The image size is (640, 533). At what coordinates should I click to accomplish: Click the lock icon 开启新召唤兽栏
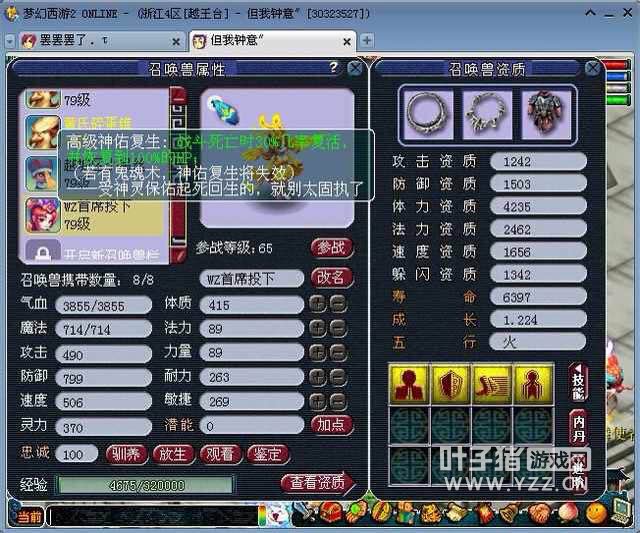pos(43,253)
